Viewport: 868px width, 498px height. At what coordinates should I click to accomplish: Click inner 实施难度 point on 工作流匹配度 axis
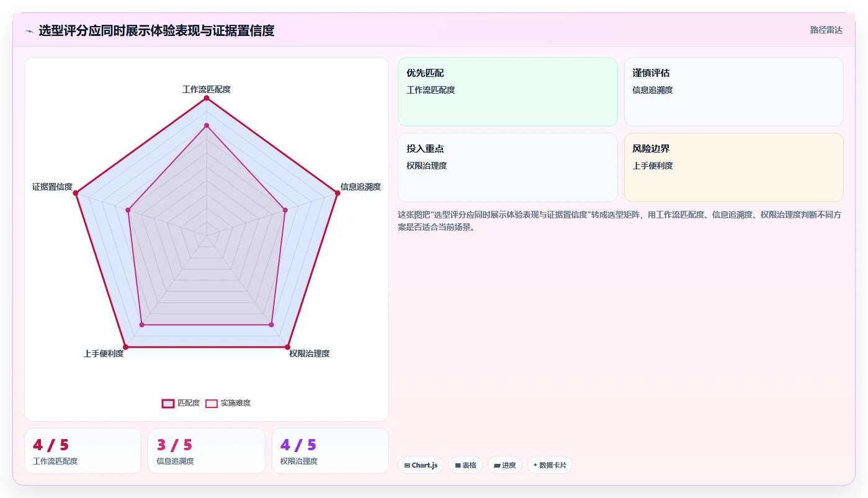pyautogui.click(x=207, y=125)
